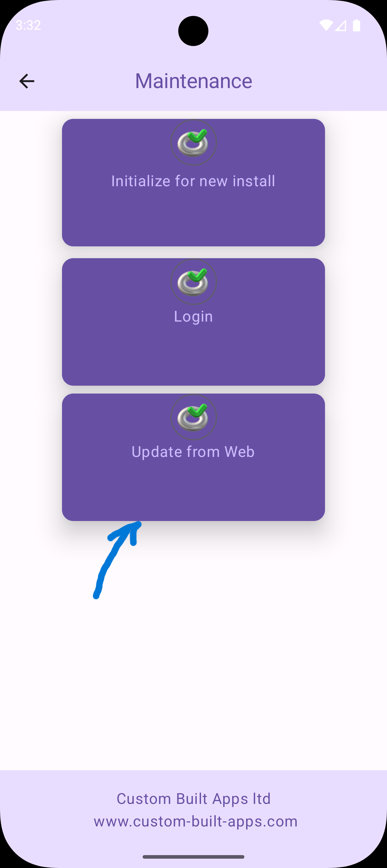The height and width of the screenshot is (868, 387).
Task: Tap the Maintenance page title
Action: pos(193,81)
